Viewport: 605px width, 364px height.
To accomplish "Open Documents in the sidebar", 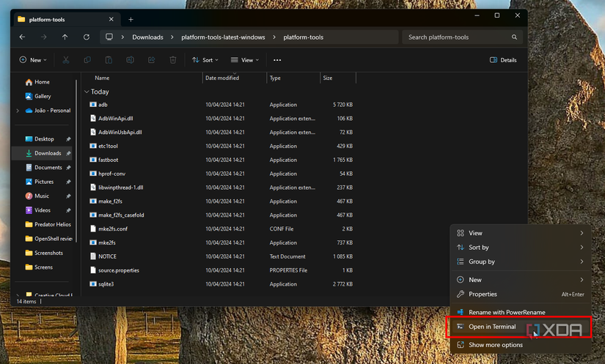I will click(48, 168).
